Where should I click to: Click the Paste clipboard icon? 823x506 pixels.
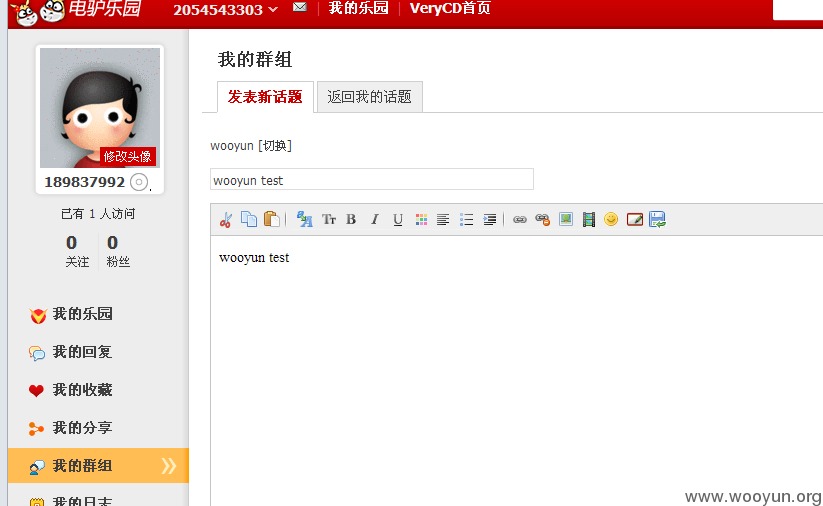pos(271,219)
